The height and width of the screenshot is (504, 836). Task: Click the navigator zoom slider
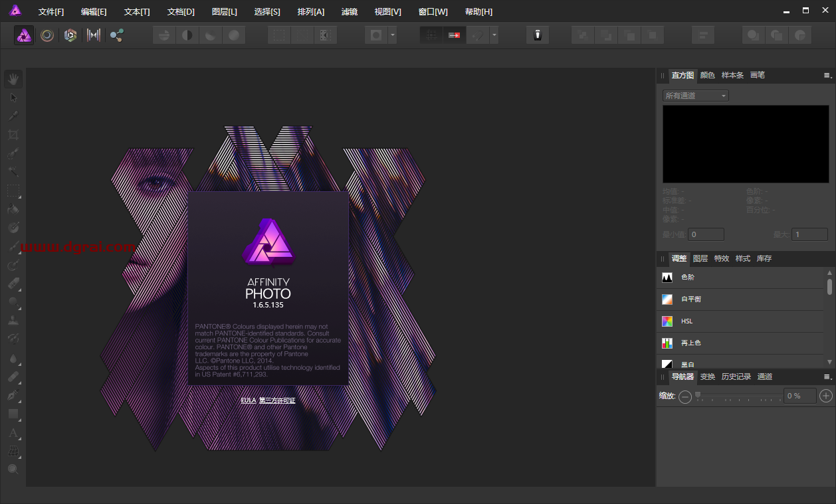739,396
